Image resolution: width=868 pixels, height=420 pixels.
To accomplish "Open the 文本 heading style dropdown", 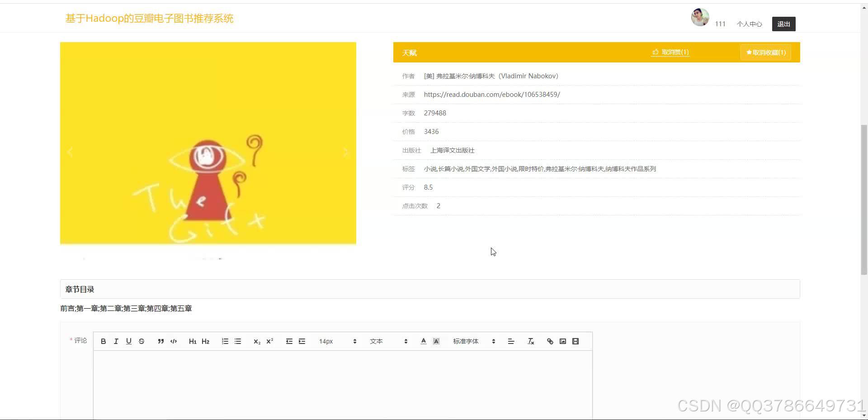I will (389, 341).
